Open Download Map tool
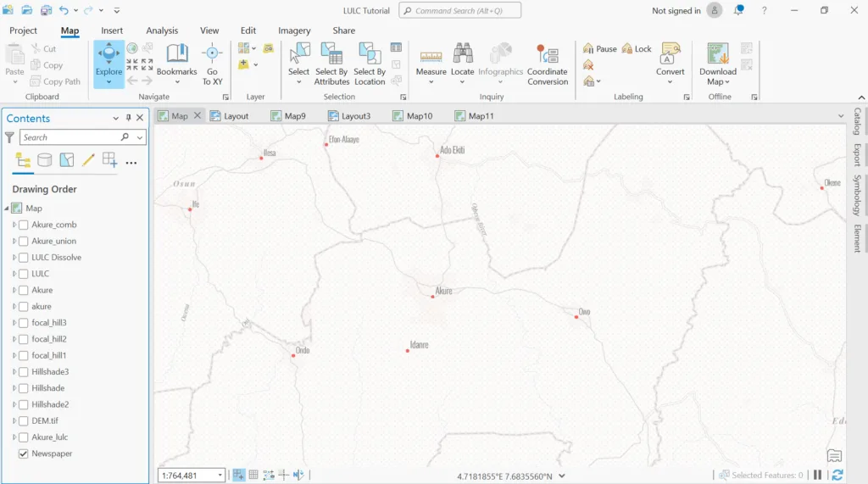Image resolution: width=868 pixels, height=484 pixels. pyautogui.click(x=717, y=64)
